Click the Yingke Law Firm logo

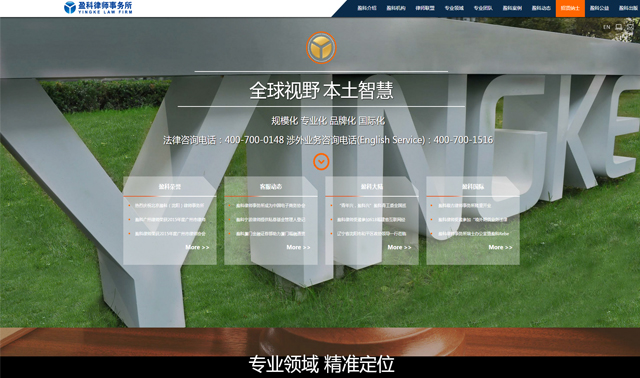click(x=98, y=7)
